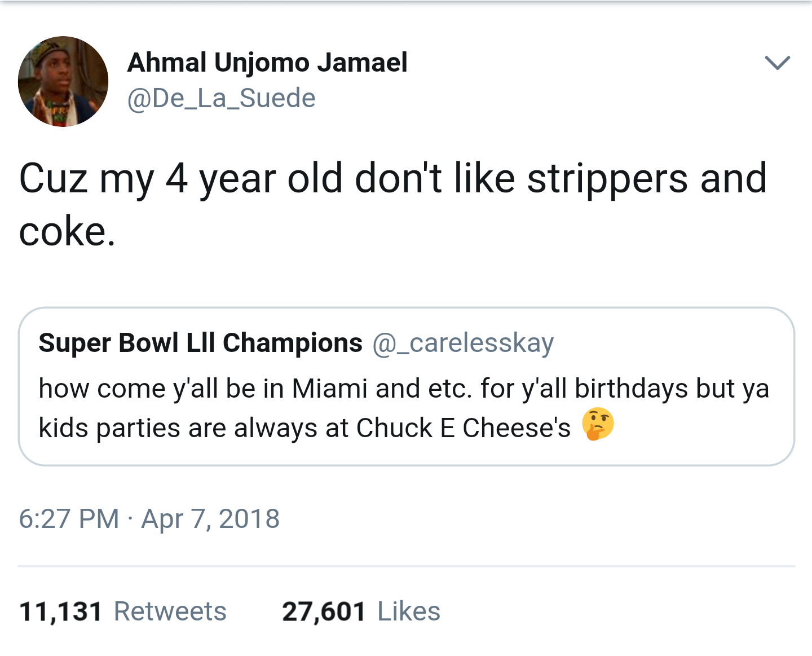Click the Retweets label
This screenshot has width=812, height=656.
[170, 611]
